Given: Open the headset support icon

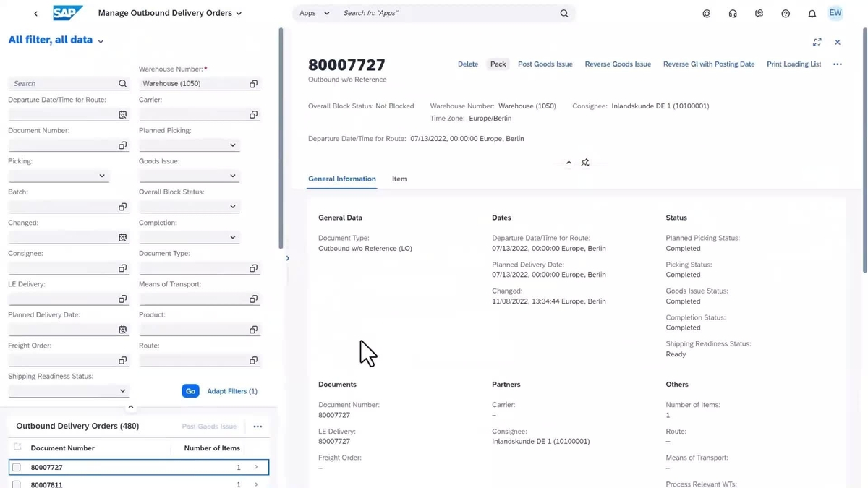Looking at the screenshot, I should tap(733, 14).
